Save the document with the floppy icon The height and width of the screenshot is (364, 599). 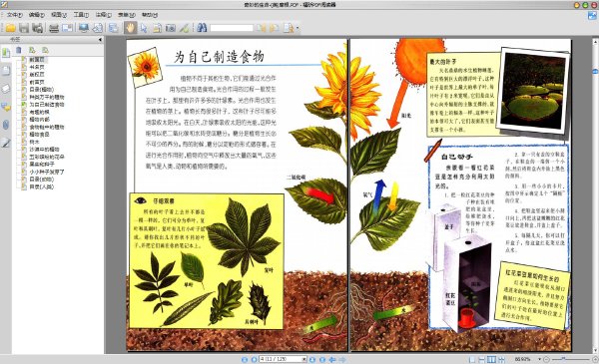click(x=24, y=28)
